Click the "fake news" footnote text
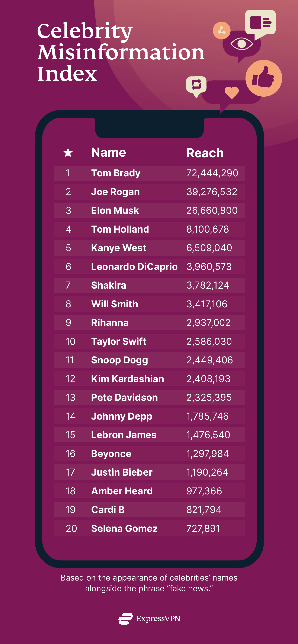The height and width of the screenshot is (644, 298). (x=149, y=583)
